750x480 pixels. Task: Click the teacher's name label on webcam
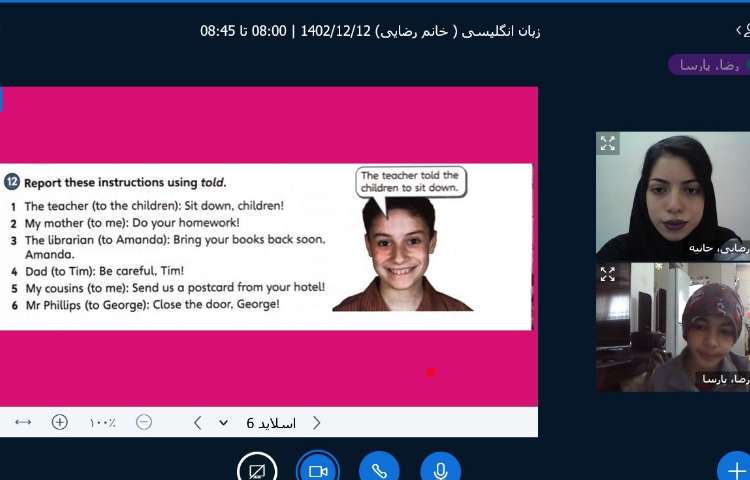(717, 248)
